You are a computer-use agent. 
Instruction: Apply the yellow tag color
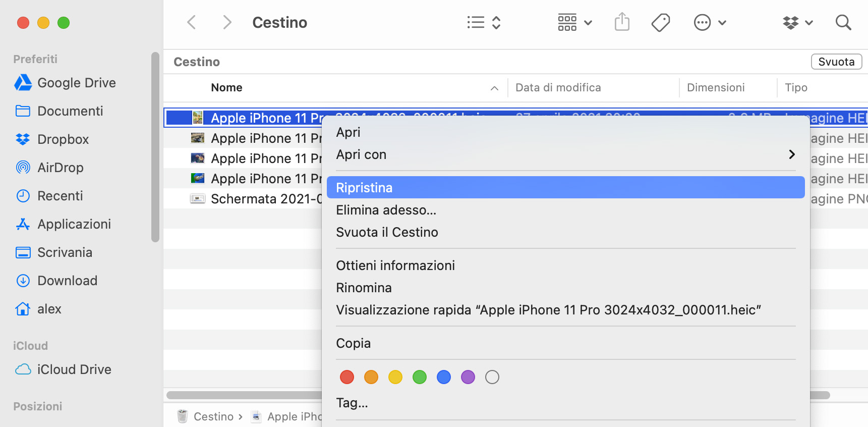click(395, 377)
